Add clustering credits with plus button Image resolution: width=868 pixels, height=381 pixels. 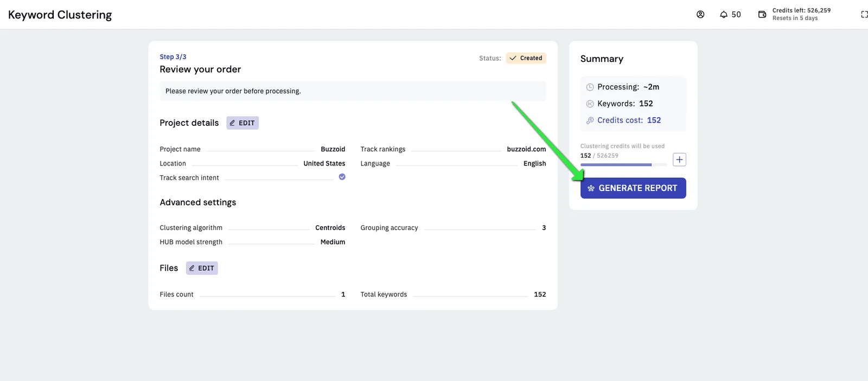(x=679, y=160)
